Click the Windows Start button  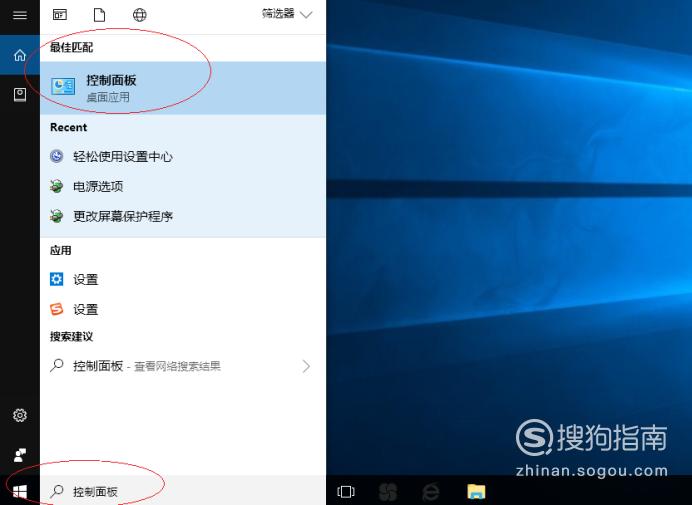(x=20, y=491)
